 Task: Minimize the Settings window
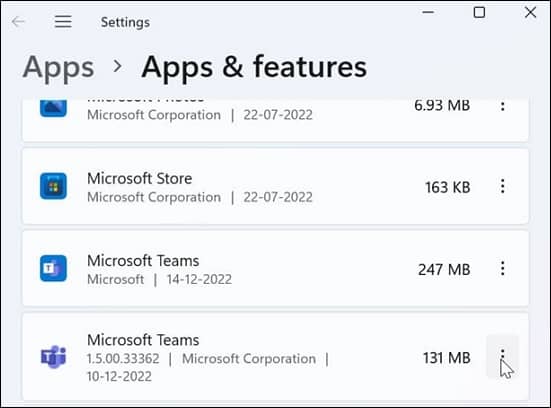428,13
